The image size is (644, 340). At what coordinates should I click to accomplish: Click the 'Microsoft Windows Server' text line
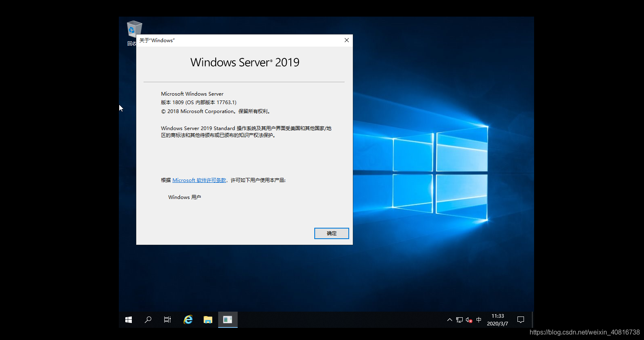point(192,94)
